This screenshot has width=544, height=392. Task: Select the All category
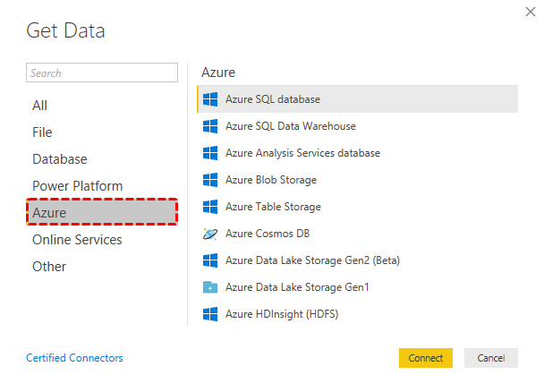coord(40,106)
